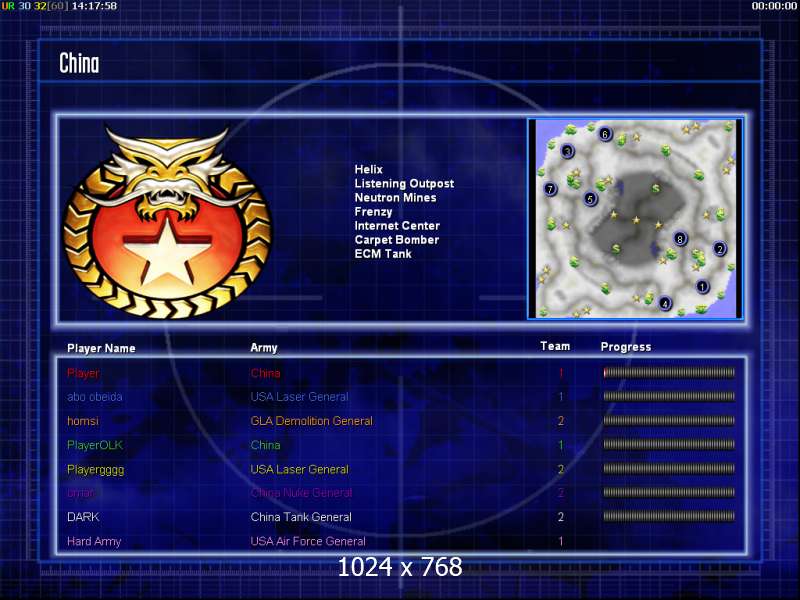Click the 'Team' column header
This screenshot has width=800, height=600.
tap(555, 346)
